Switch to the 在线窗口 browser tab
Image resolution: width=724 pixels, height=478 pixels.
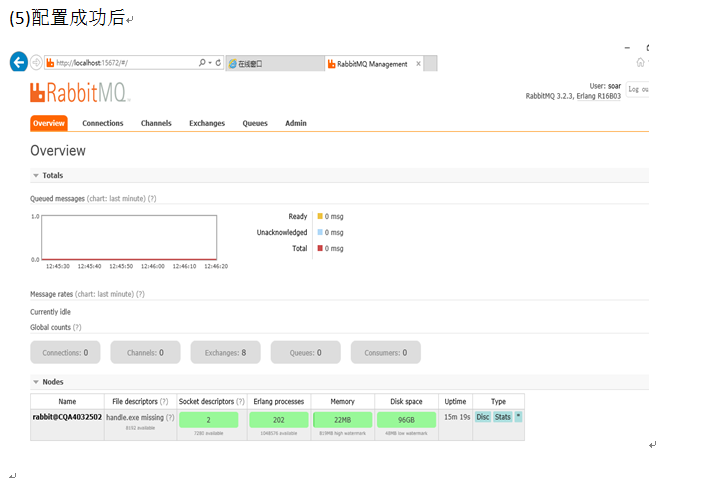pos(275,64)
